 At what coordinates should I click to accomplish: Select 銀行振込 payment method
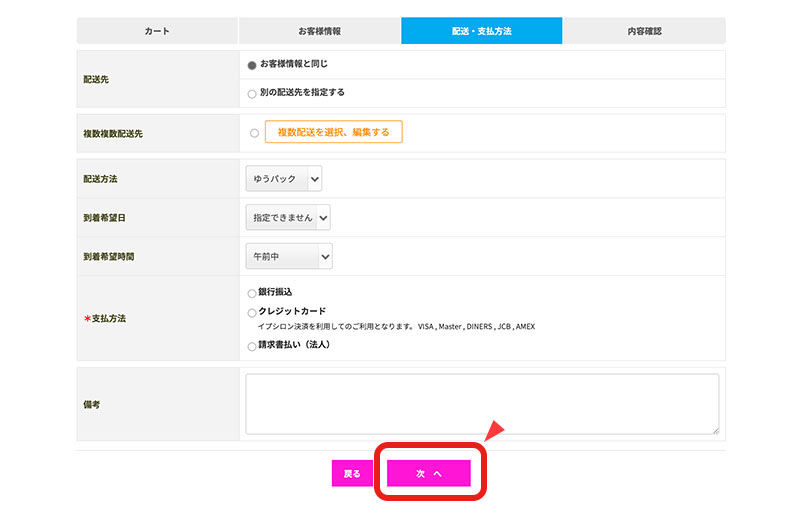pos(252,294)
